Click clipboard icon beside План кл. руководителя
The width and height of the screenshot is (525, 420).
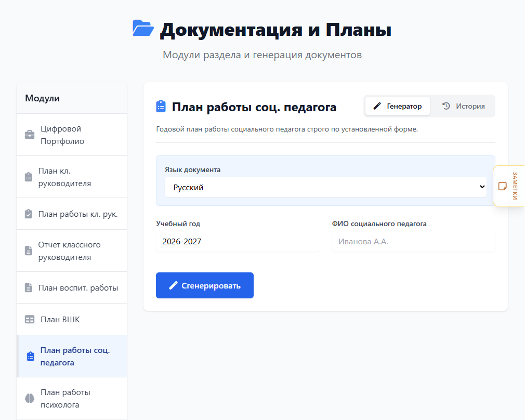click(x=29, y=177)
